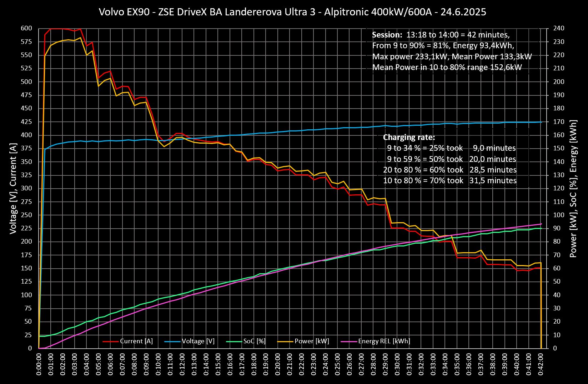The height and width of the screenshot is (384, 588).
Task: Click the 'Charging rate:' heading
Action: coord(409,138)
